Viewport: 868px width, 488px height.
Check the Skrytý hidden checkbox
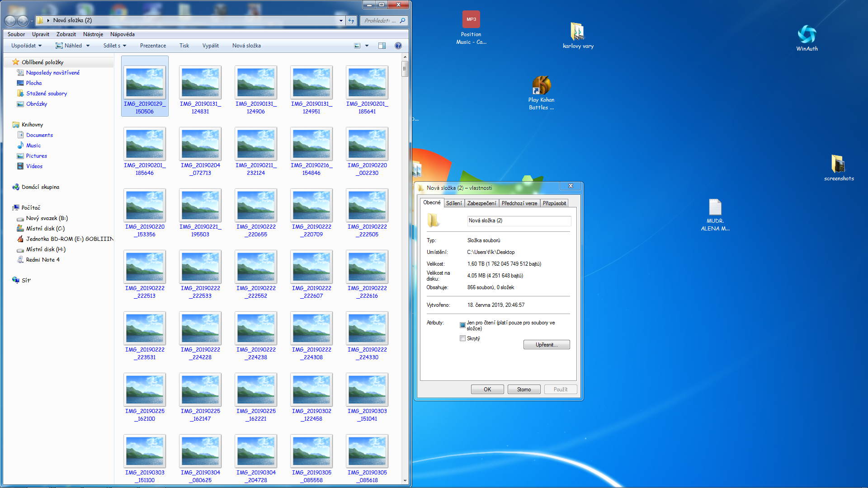pyautogui.click(x=462, y=338)
